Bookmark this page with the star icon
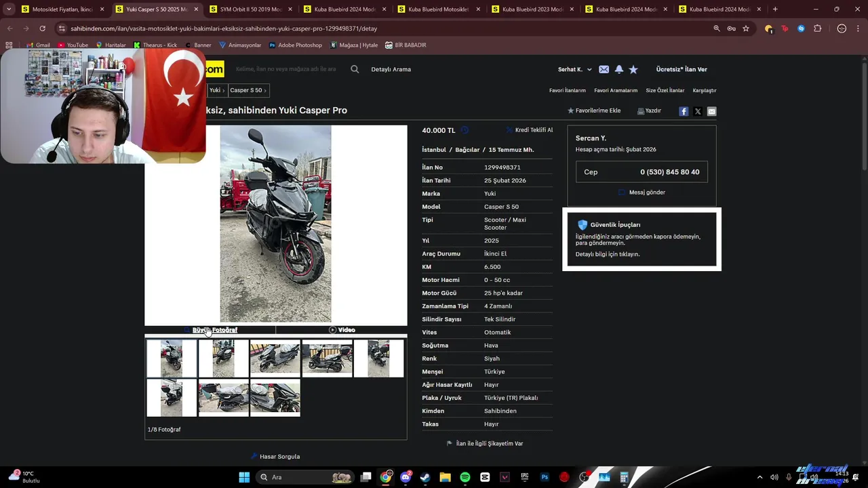Image resolution: width=868 pixels, height=488 pixels. click(746, 28)
